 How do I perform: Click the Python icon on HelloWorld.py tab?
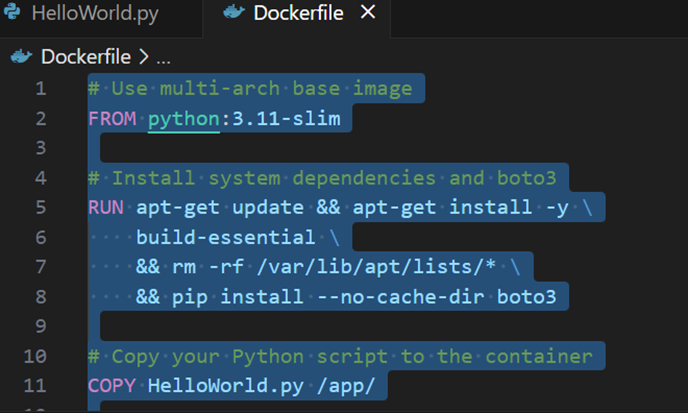pos(12,12)
